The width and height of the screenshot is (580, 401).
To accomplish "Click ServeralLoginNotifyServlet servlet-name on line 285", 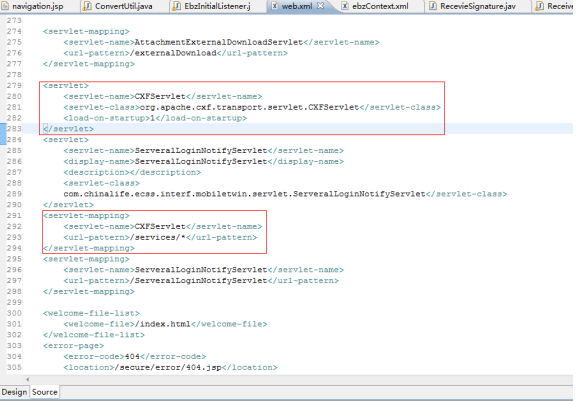I will [201, 151].
